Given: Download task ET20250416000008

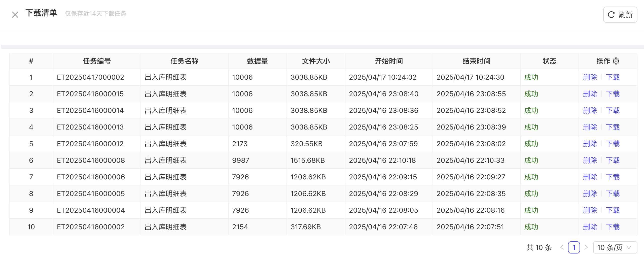Looking at the screenshot, I should 613,160.
